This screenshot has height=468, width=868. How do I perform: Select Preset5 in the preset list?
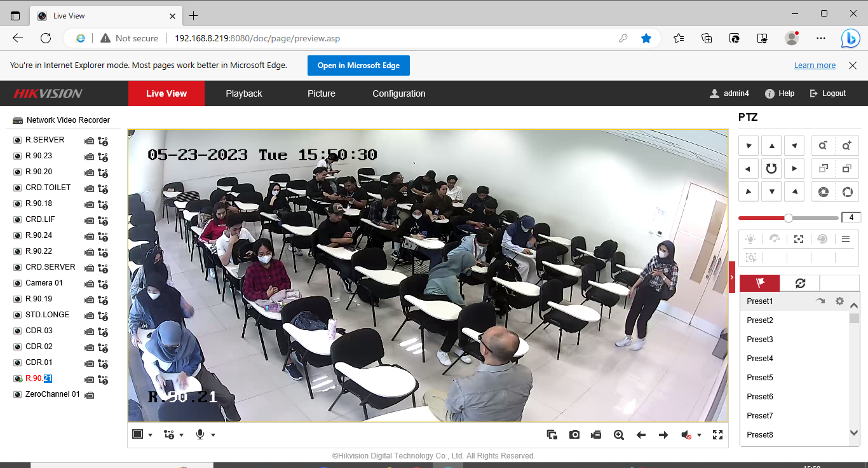(760, 378)
